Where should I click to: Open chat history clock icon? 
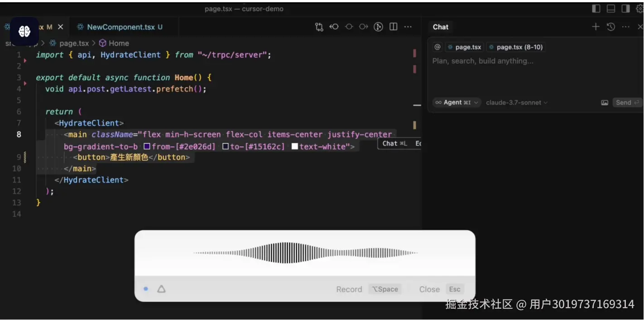[x=611, y=27]
